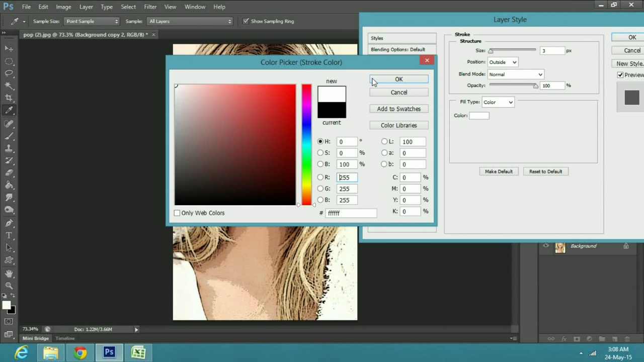Open the Position dropdown set to Outside
Image resolution: width=644 pixels, height=362 pixels.
click(503, 62)
